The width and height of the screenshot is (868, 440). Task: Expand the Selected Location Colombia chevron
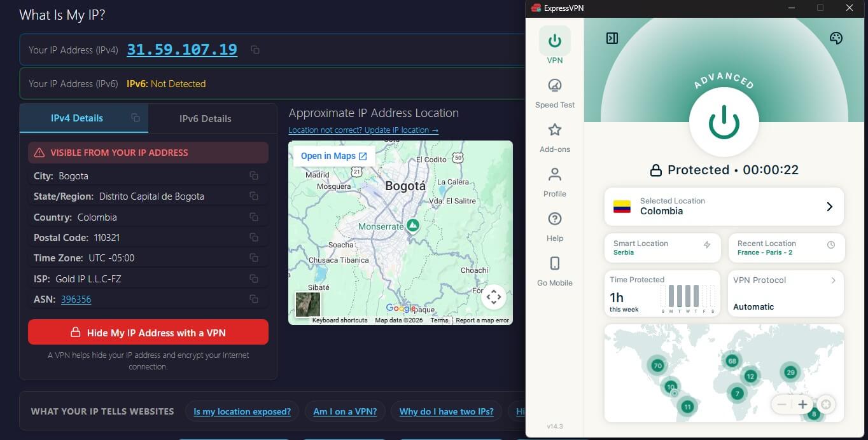pyautogui.click(x=829, y=207)
